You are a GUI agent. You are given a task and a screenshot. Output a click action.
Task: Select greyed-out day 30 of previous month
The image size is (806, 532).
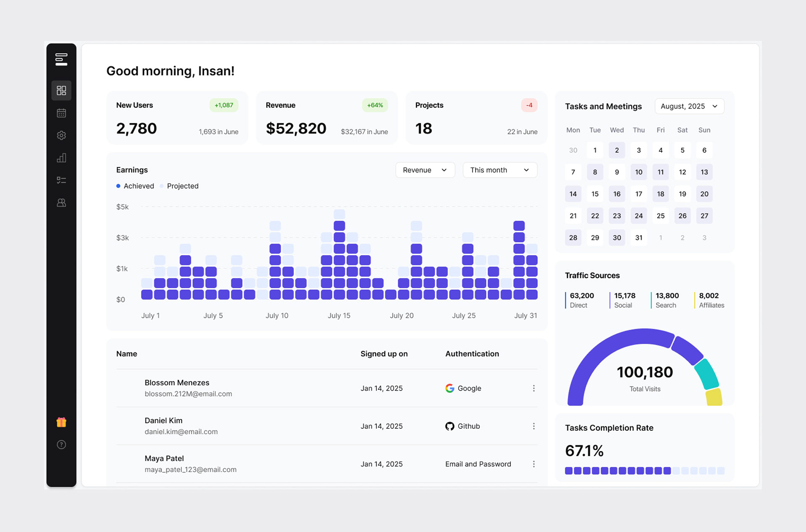tap(573, 150)
